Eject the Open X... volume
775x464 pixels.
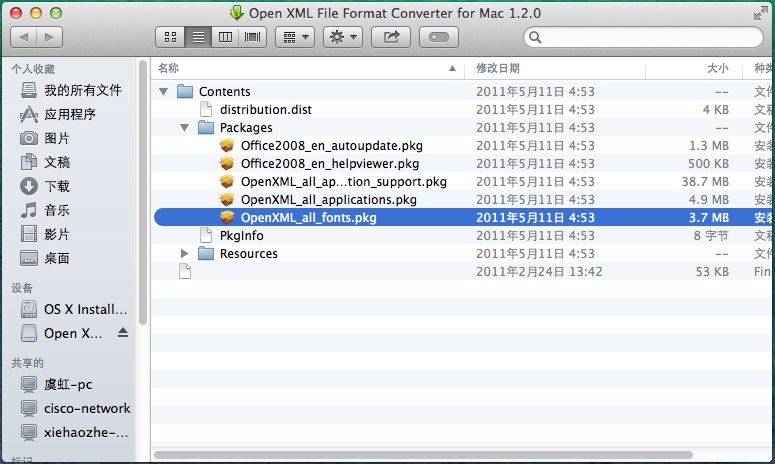click(x=123, y=333)
